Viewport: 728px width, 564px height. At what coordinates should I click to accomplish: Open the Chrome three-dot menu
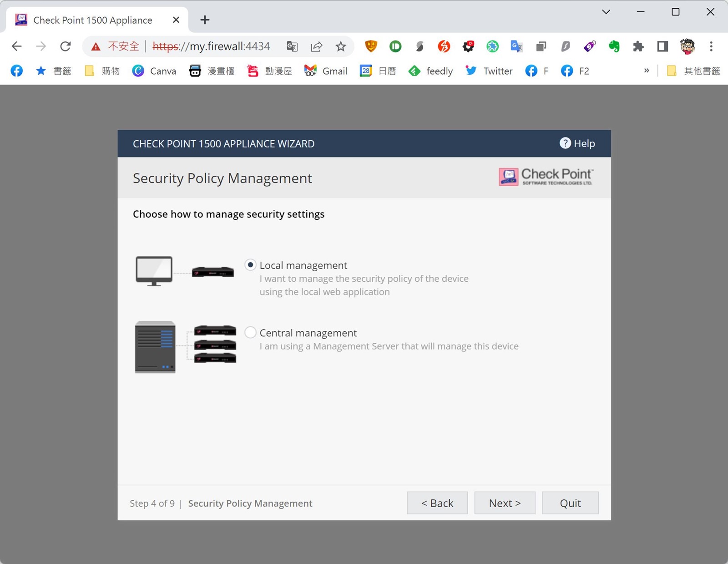711,46
